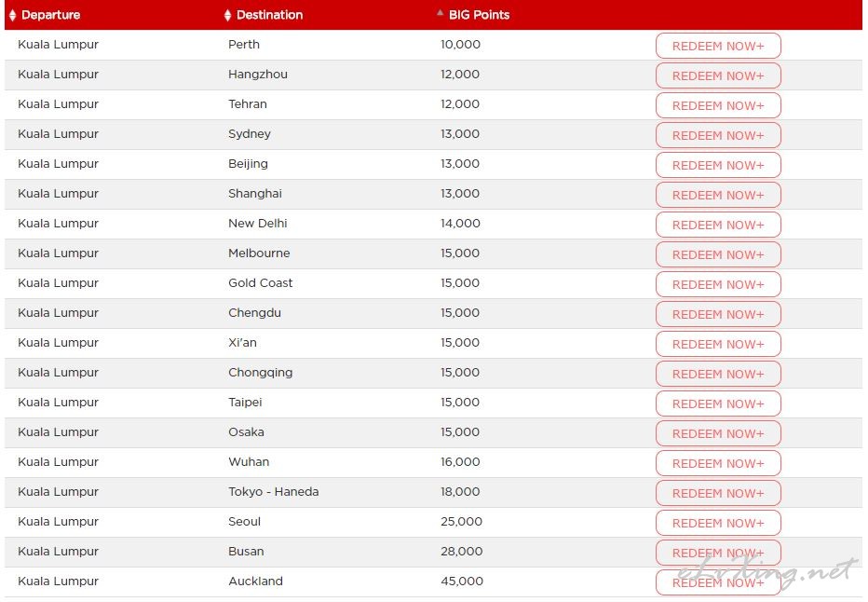
Task: Select the Gold Coast destination cell
Action: click(x=261, y=283)
